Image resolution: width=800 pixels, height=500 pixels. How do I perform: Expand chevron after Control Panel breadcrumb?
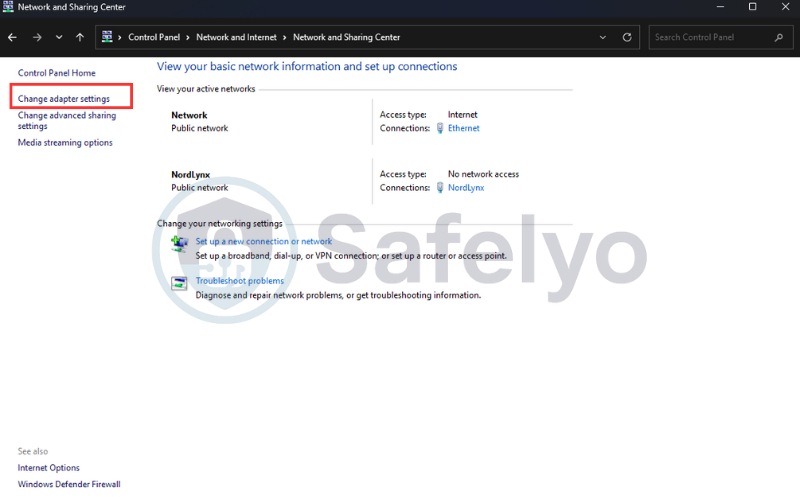188,37
